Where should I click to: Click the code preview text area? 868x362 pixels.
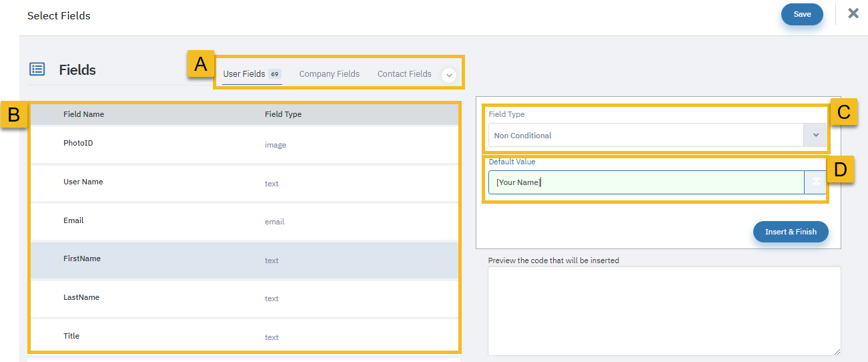(x=664, y=311)
